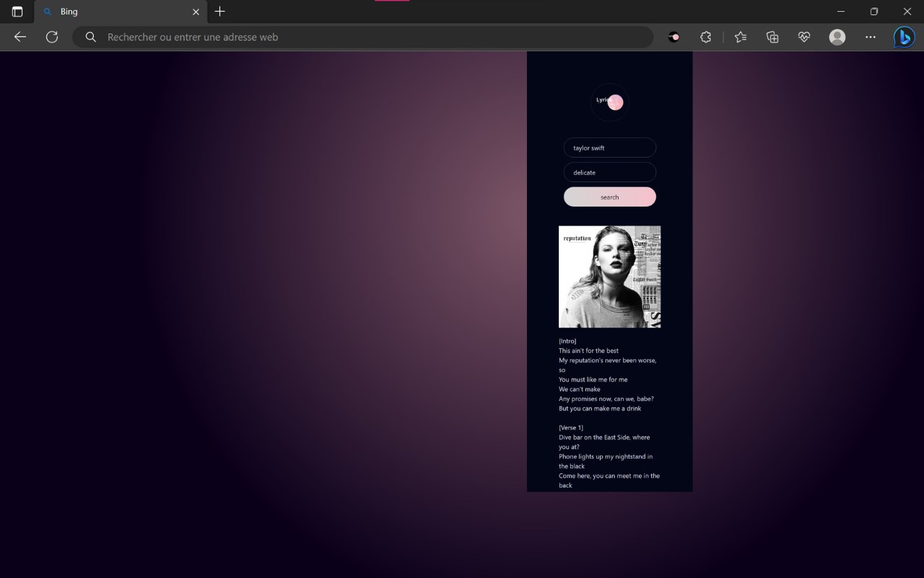Click the [Intro] lyric heading
This screenshot has width=924, height=578.
(567, 341)
